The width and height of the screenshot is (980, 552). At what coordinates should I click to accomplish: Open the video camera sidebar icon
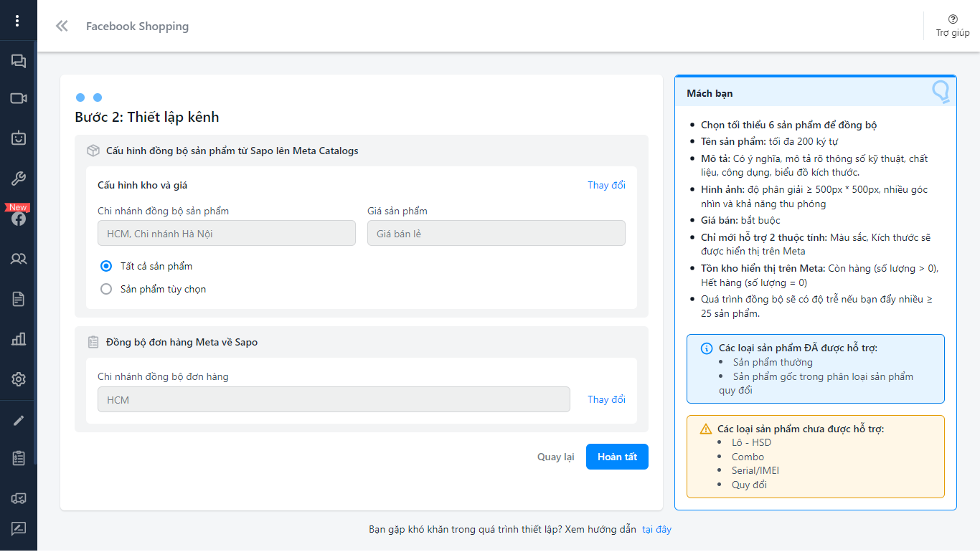19,98
